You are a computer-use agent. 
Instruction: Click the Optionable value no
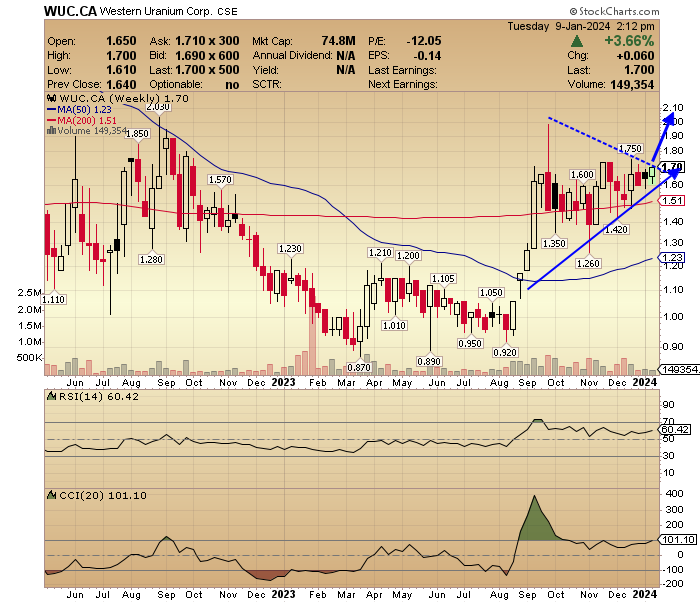pos(232,85)
